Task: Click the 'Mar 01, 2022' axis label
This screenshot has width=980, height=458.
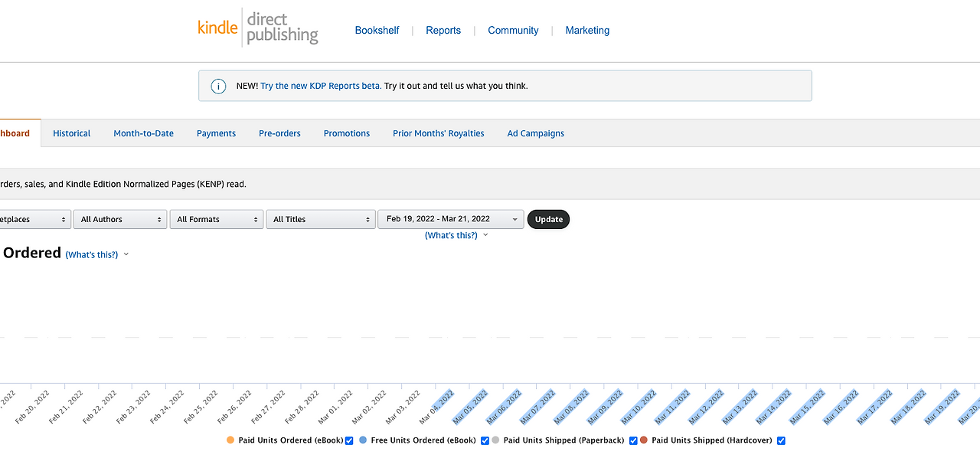Action: click(335, 407)
